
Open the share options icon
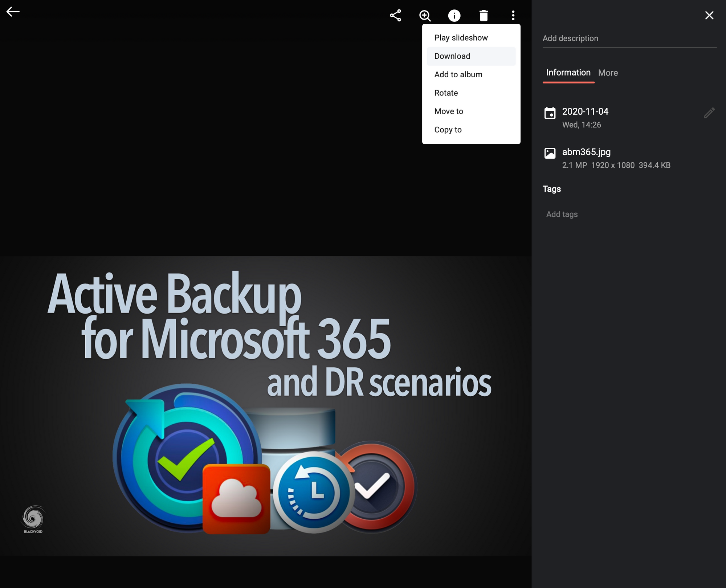395,16
